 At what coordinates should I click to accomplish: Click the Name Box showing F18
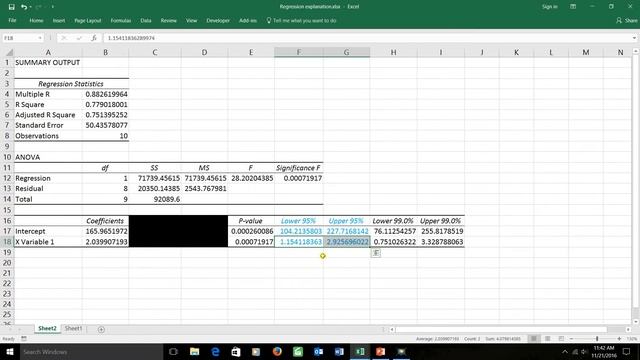tap(20, 38)
